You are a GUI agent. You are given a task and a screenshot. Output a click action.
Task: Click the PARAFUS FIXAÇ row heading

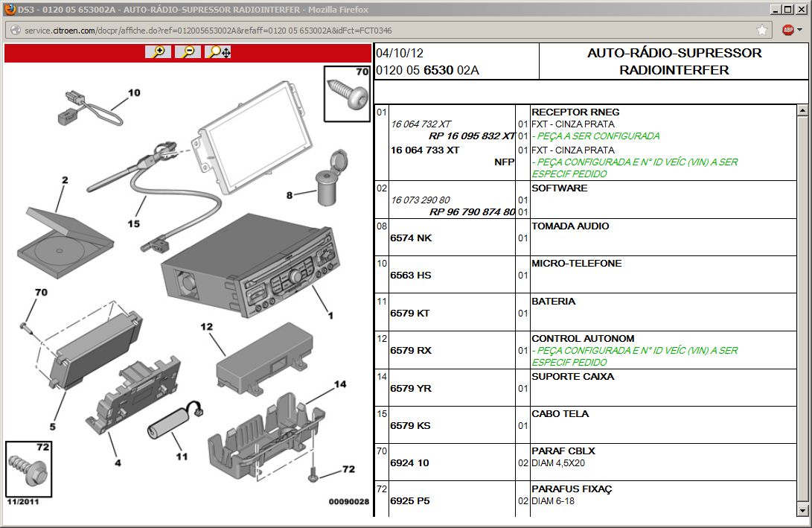pyautogui.click(x=572, y=489)
